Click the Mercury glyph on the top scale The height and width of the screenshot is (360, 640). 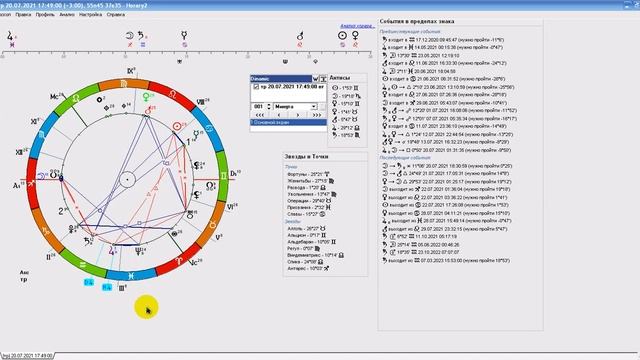184,36
